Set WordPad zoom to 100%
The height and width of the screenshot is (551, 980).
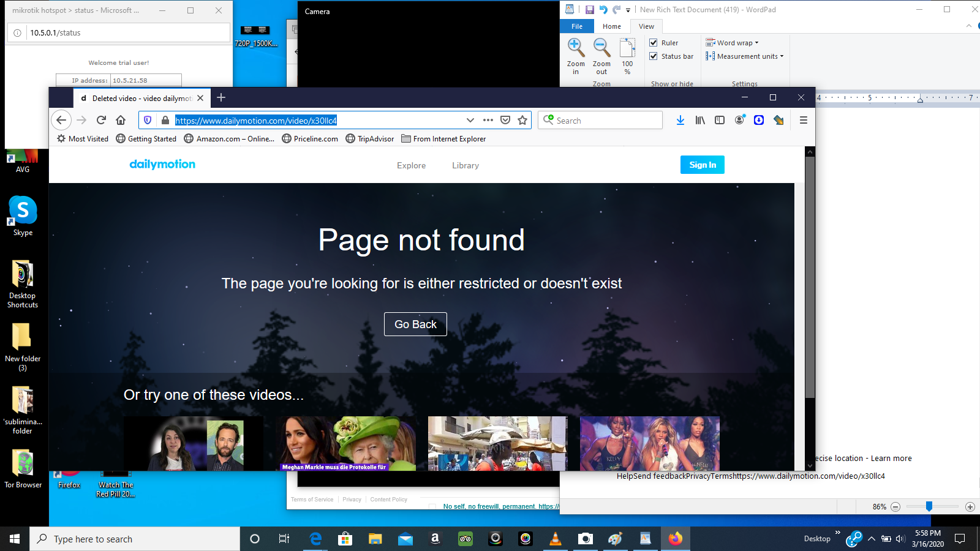tap(627, 56)
